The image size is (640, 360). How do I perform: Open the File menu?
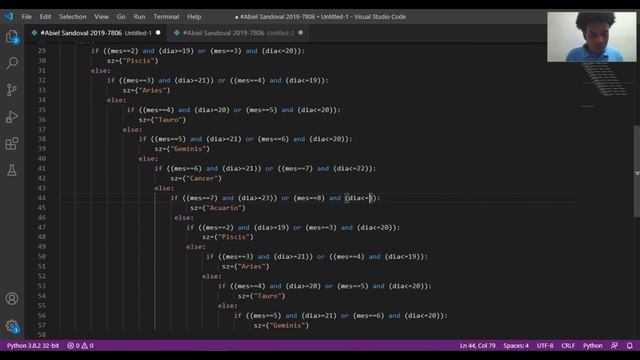coord(27,17)
